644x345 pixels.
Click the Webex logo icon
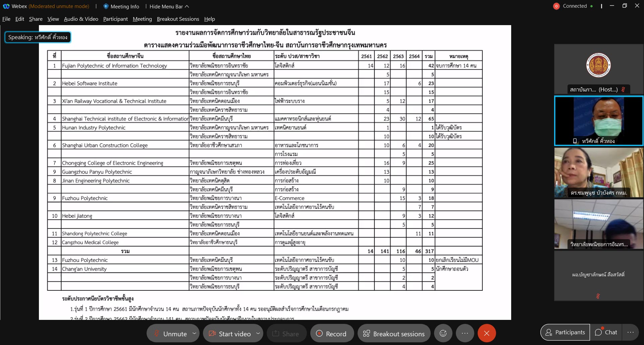[6, 6]
